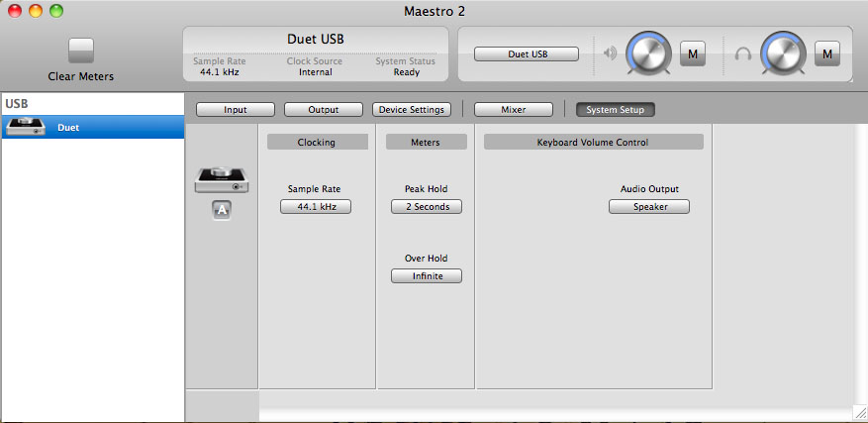Click the Clear Meters button icon

pos(81,52)
